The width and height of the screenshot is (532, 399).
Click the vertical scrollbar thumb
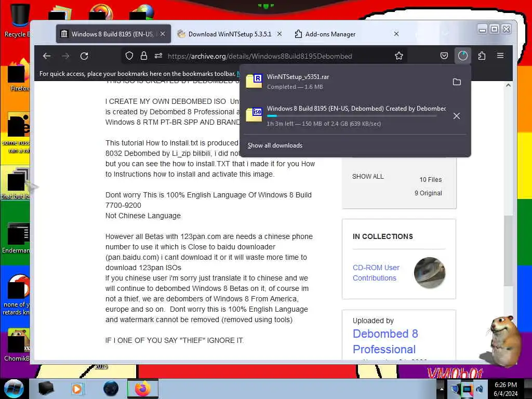[x=508, y=250]
